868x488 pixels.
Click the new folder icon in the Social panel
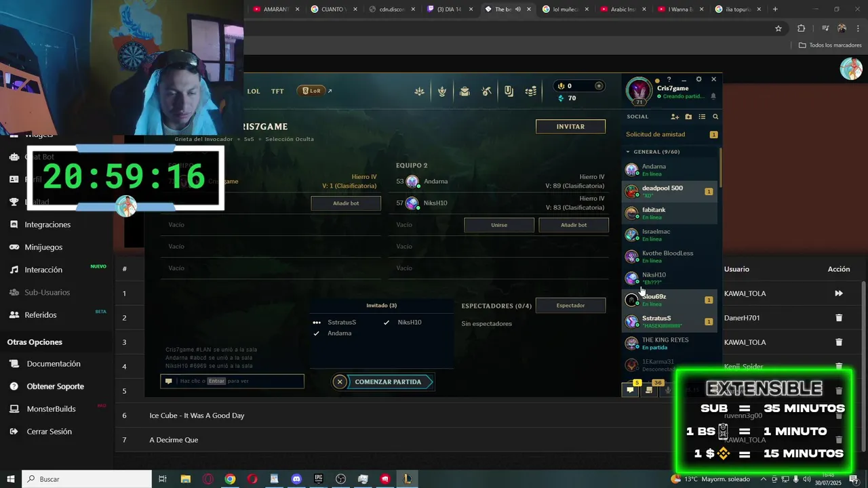(x=688, y=117)
